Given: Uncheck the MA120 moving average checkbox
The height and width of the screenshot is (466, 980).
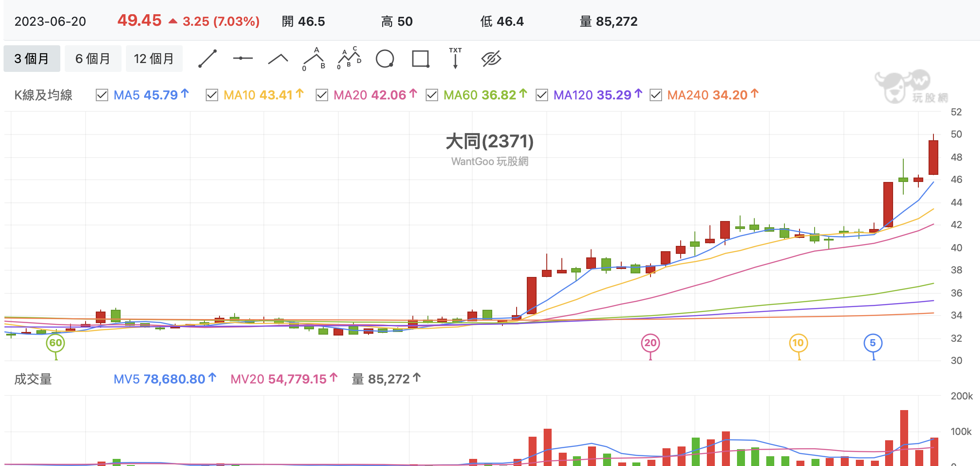Looking at the screenshot, I should coord(542,95).
